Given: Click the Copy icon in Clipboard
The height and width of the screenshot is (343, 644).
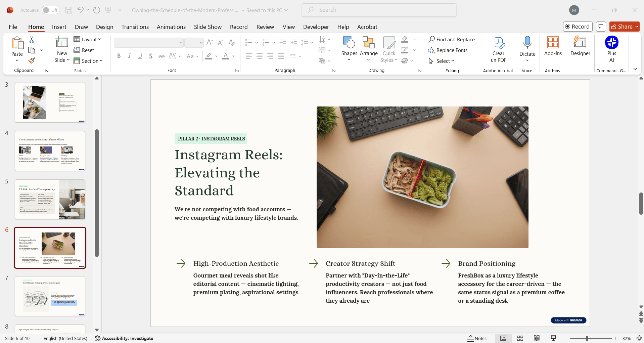Looking at the screenshot, I should coord(32,50).
